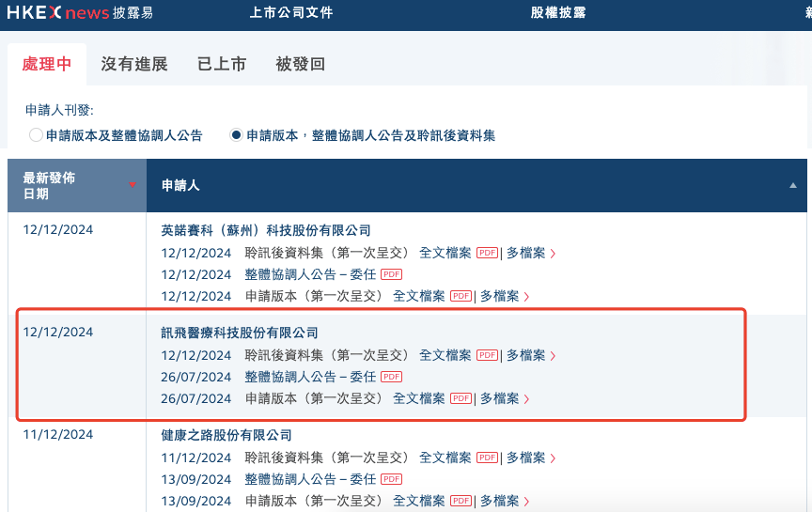Open PDF icon for 訊飛醫療 整體協調人公告

tap(391, 378)
